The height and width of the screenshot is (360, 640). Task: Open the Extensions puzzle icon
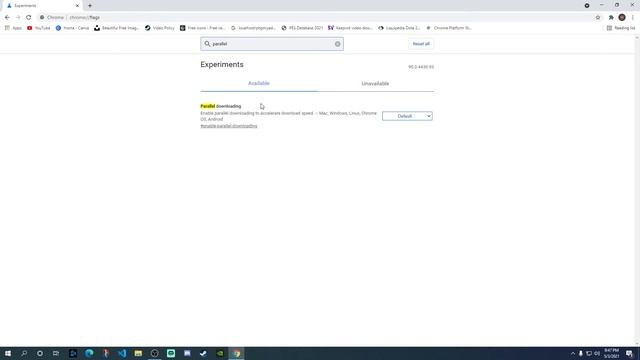click(x=611, y=18)
